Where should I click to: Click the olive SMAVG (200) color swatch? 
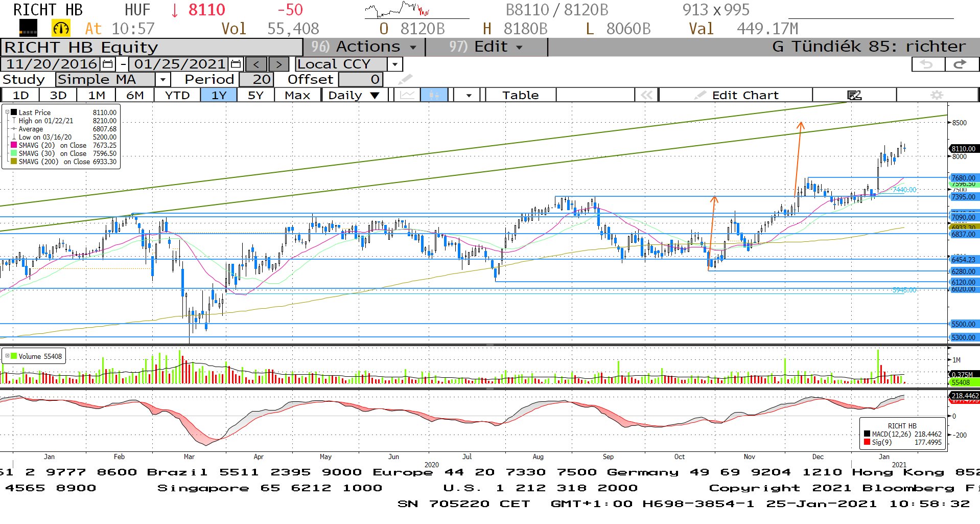click(14, 162)
